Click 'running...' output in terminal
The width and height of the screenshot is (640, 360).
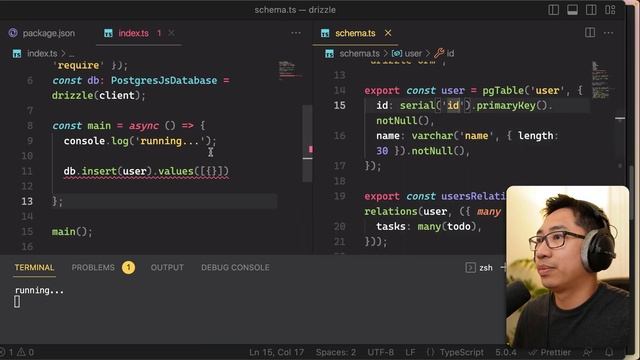[39, 291]
